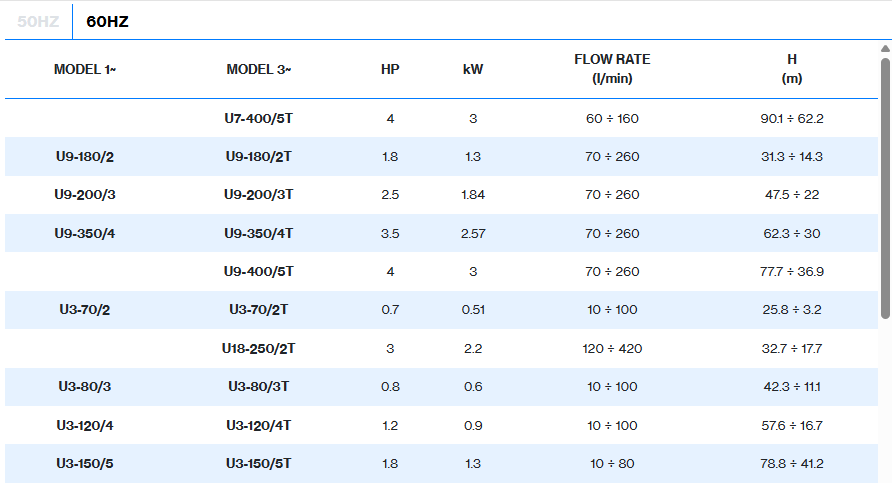Select the U18-250/2T model

[x=259, y=348]
